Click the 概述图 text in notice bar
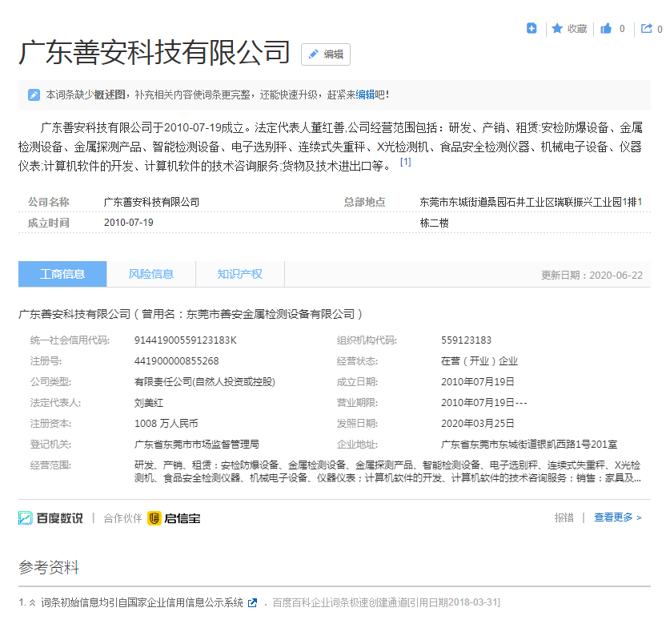 [110, 95]
